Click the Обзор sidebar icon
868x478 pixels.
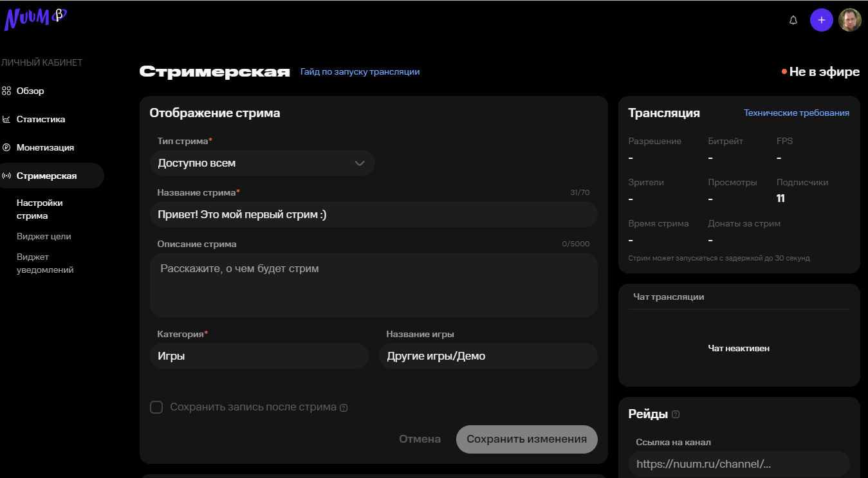(6, 91)
